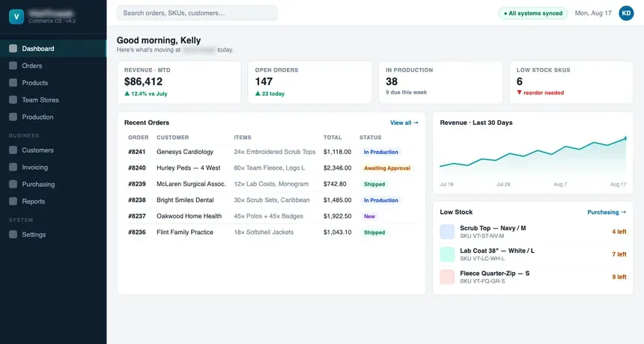Open Products section
Viewport: 644px width, 344px height.
(53, 83)
